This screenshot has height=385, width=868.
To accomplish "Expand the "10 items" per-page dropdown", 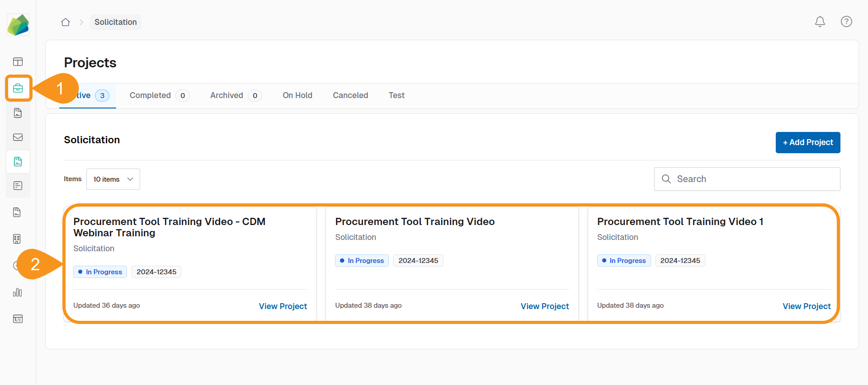I will coord(113,179).
